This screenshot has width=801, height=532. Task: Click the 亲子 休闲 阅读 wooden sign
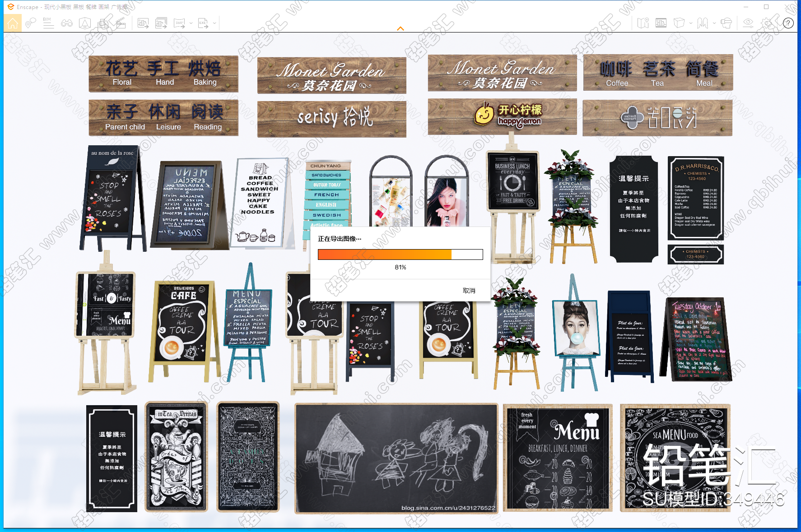163,118
